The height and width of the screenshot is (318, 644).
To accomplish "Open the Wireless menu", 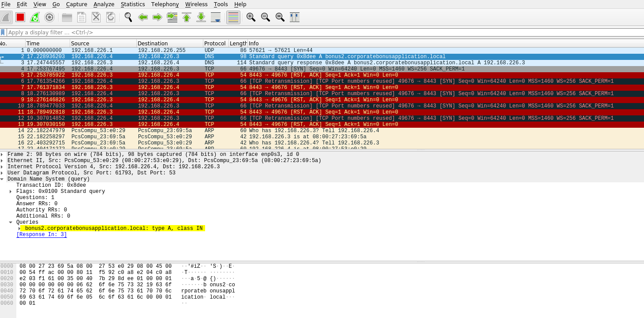I will coord(196,4).
